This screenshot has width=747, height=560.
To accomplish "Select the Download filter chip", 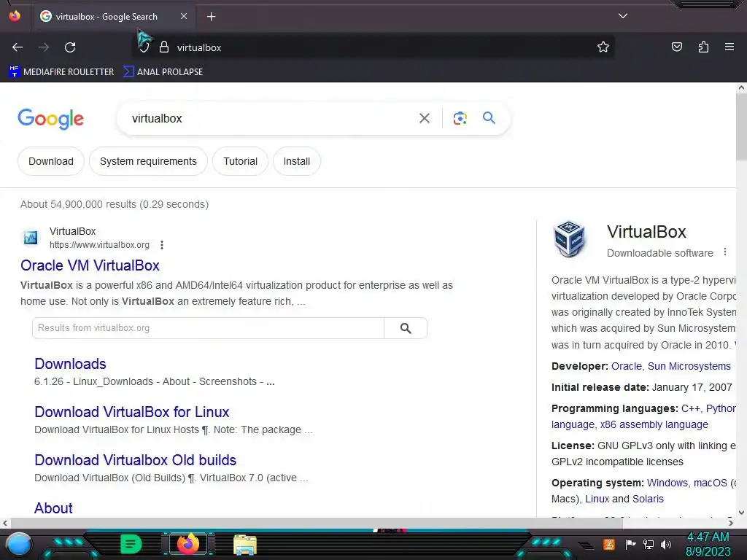I will 51,161.
